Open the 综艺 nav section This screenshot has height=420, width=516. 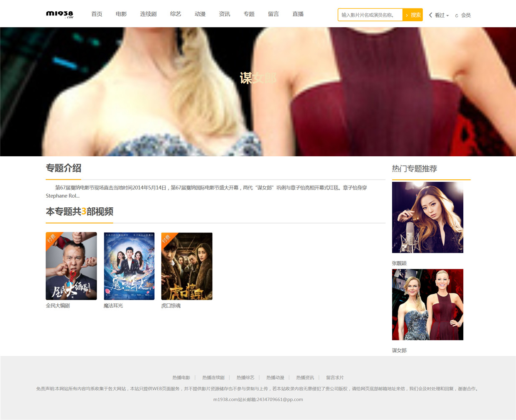pos(176,14)
